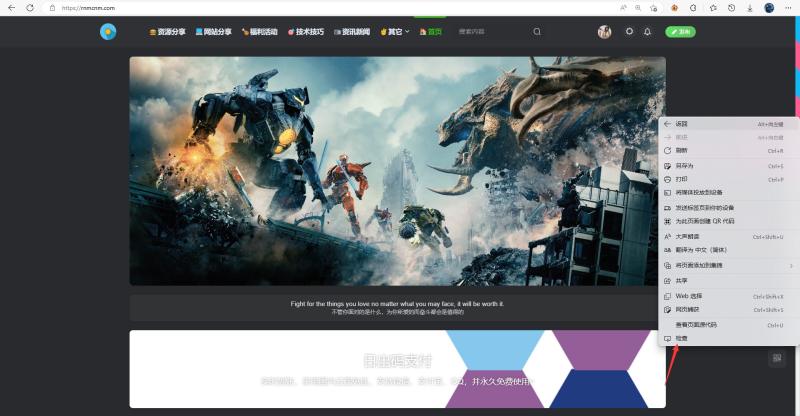The height and width of the screenshot is (416, 800).
Task: Click the user avatar in site header
Action: point(605,32)
